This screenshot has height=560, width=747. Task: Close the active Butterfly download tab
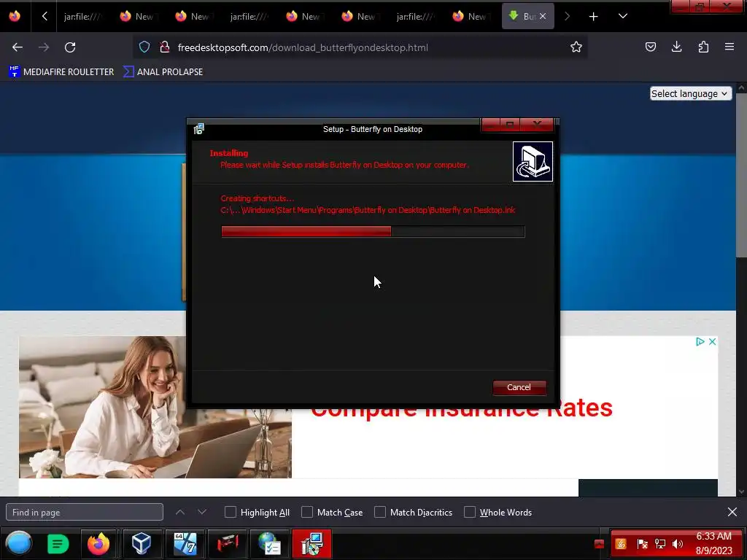[x=543, y=16]
